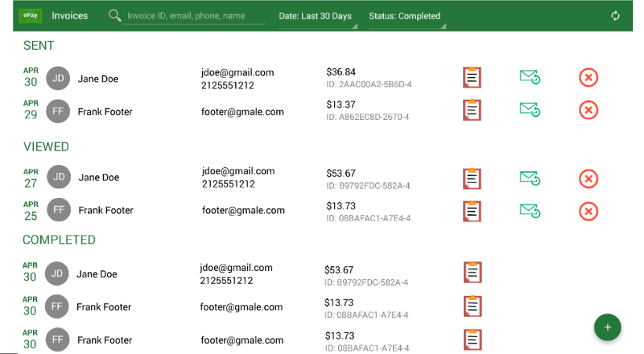Refresh the invoice list
Screen dimensions: 644x354
pyautogui.click(x=615, y=15)
